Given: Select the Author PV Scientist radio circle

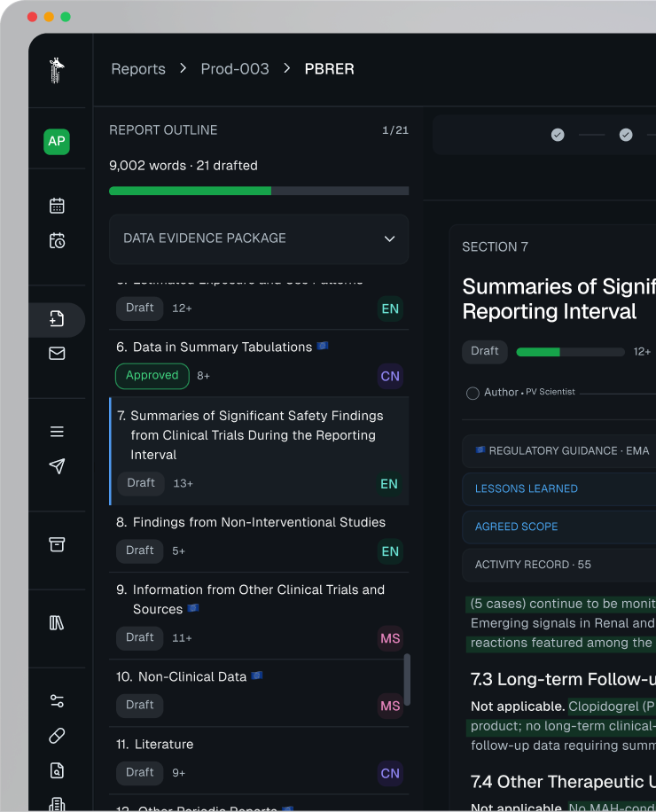Looking at the screenshot, I should click(x=472, y=393).
